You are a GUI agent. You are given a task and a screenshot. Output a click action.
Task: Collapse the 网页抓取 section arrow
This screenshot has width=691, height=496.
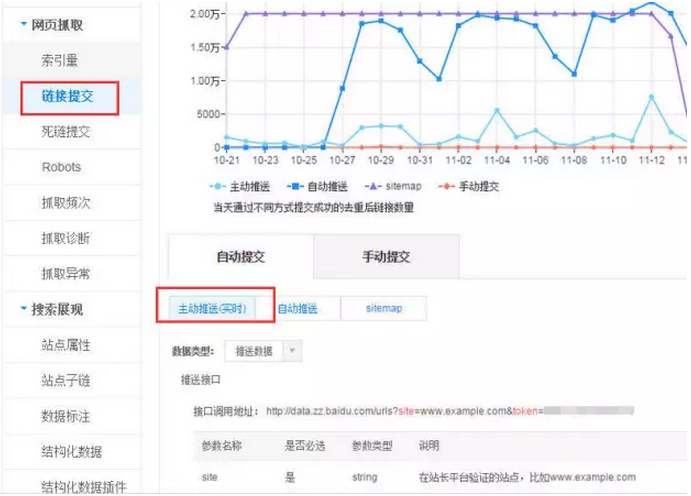24,23
